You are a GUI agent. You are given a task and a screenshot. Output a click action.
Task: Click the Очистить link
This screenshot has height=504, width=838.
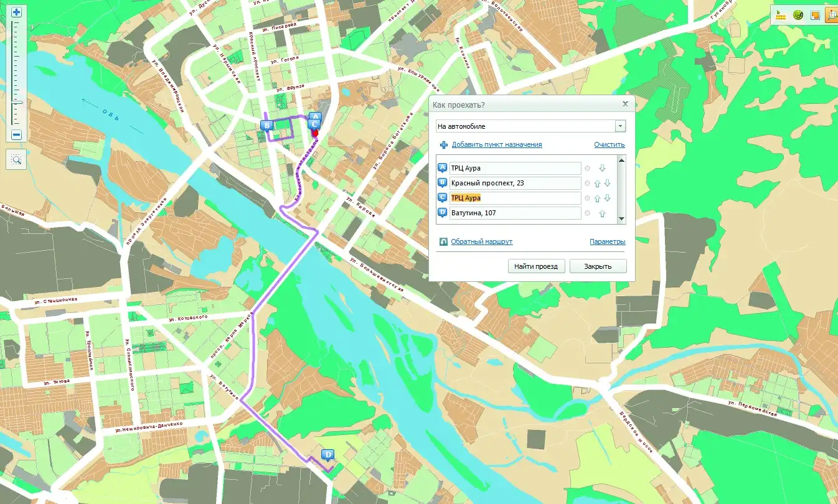[x=609, y=144]
